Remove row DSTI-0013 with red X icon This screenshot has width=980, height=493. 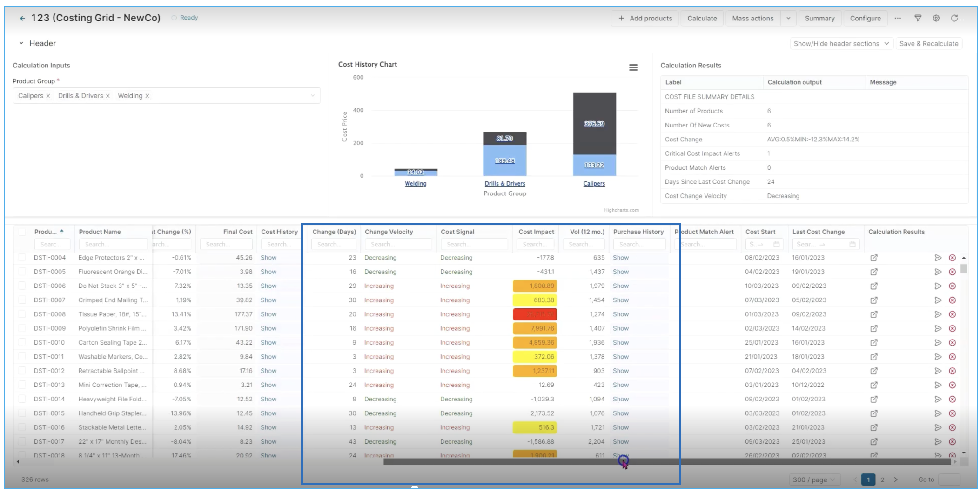click(x=953, y=385)
